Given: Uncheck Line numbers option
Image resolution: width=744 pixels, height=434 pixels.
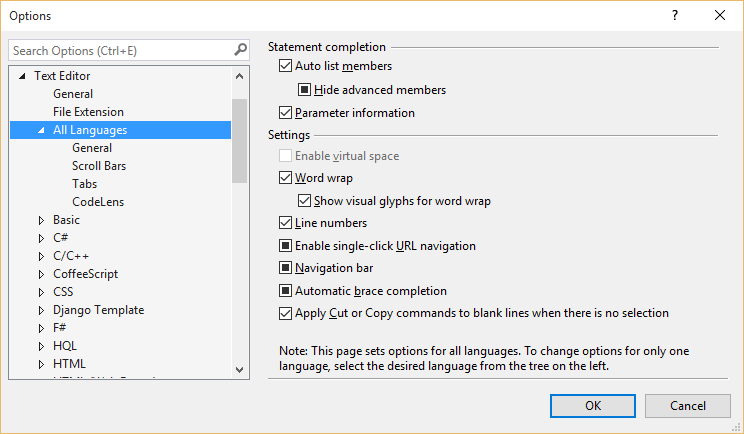Looking at the screenshot, I should (286, 223).
